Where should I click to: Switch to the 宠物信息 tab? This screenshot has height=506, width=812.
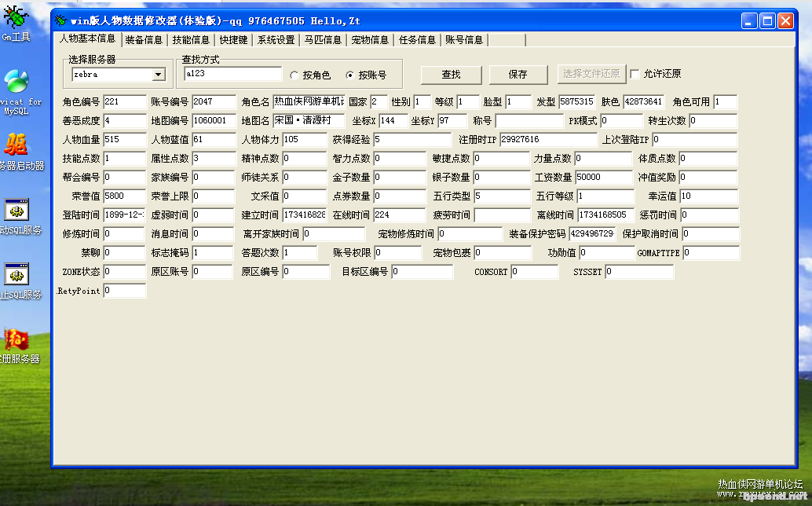point(370,40)
